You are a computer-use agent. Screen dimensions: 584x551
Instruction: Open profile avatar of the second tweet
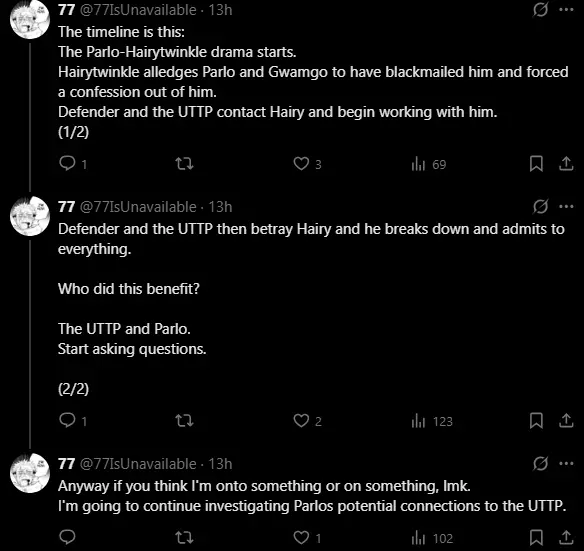tap(30, 216)
